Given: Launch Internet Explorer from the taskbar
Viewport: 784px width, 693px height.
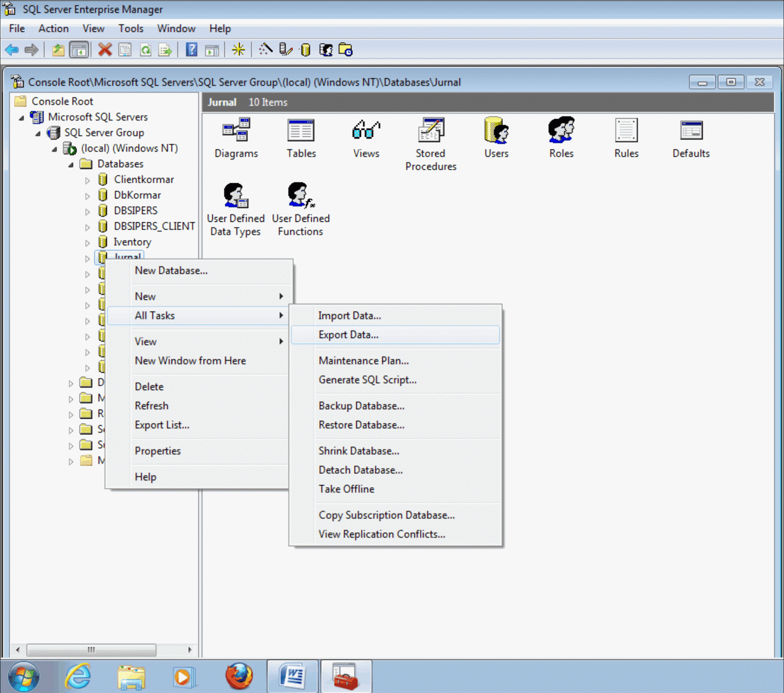Looking at the screenshot, I should click(78, 676).
